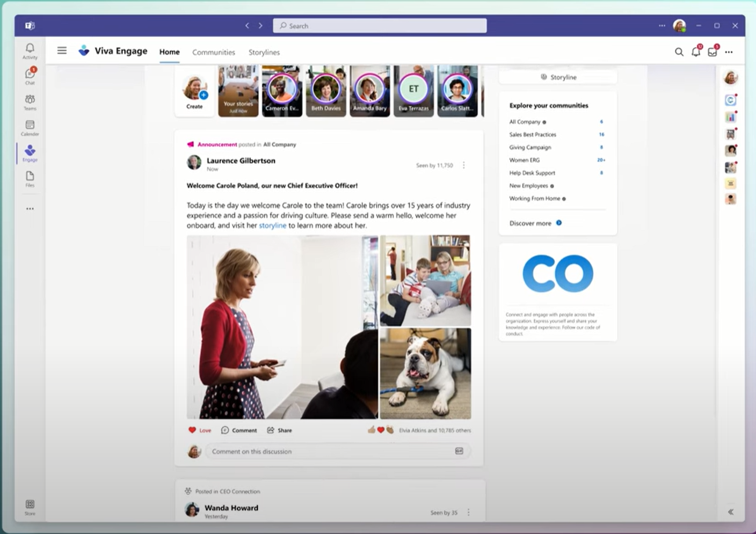Click the Viva Engage search magnifier icon
Screen dimensions: 756x534
click(679, 52)
